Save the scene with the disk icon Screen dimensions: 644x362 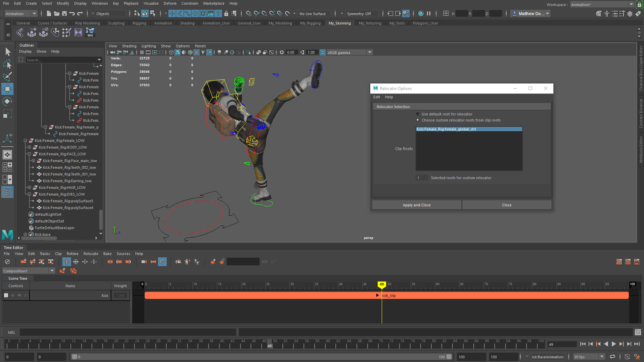tap(64, 14)
